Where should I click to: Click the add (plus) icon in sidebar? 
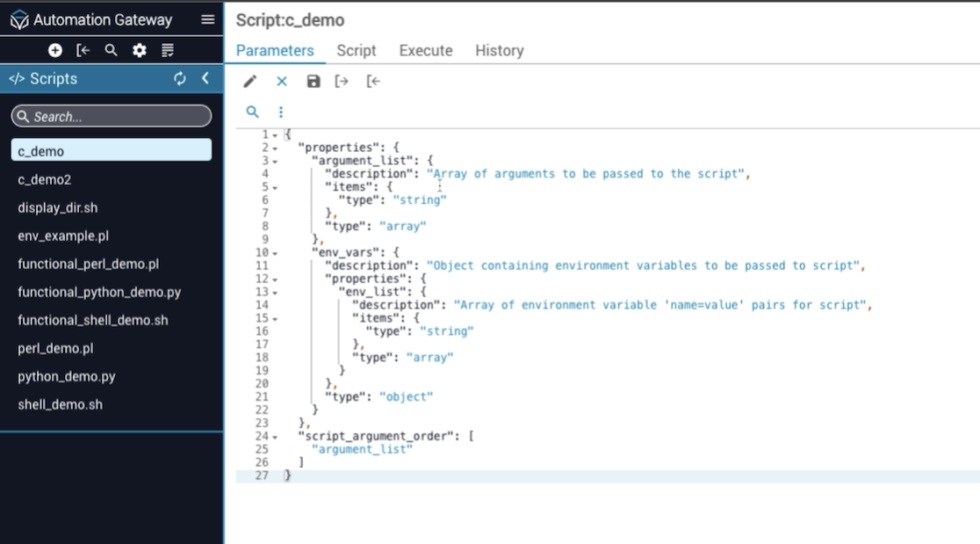point(55,50)
